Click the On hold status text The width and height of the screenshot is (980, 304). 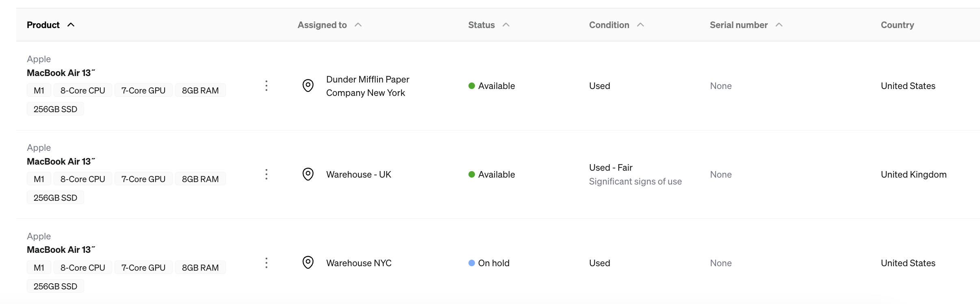[494, 263]
